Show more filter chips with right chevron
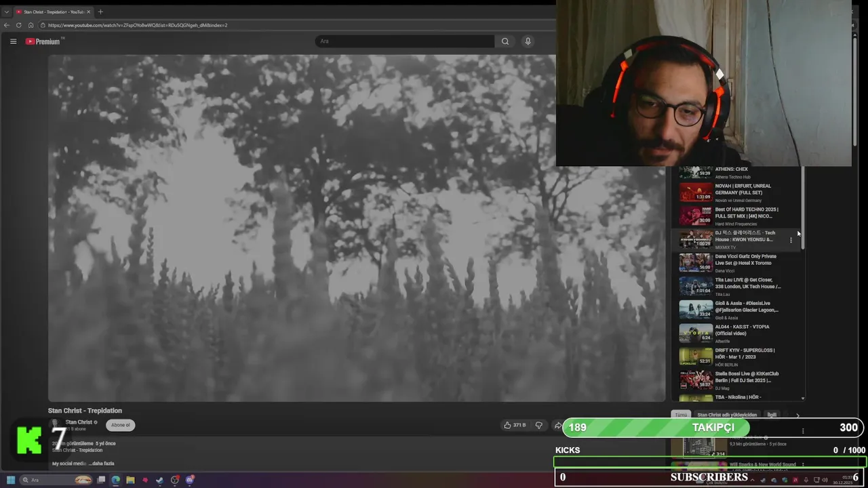The width and height of the screenshot is (868, 488). click(x=797, y=415)
